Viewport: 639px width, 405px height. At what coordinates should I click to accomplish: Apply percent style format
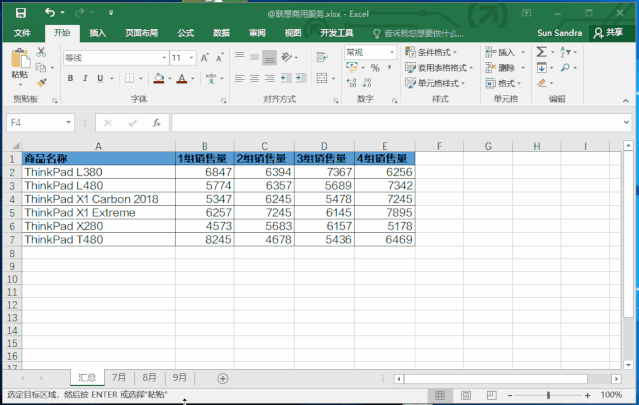(375, 68)
